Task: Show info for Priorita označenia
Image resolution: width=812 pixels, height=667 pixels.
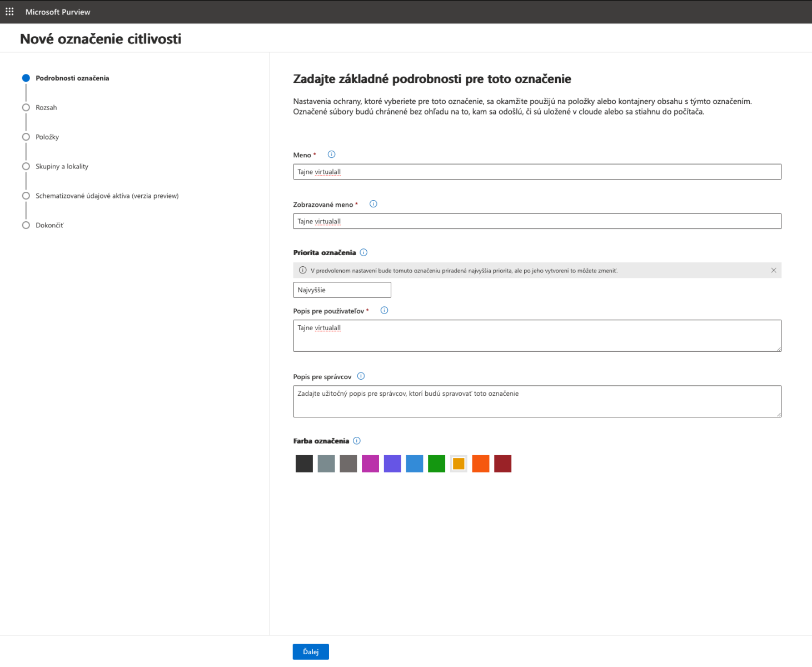Action: coord(363,252)
